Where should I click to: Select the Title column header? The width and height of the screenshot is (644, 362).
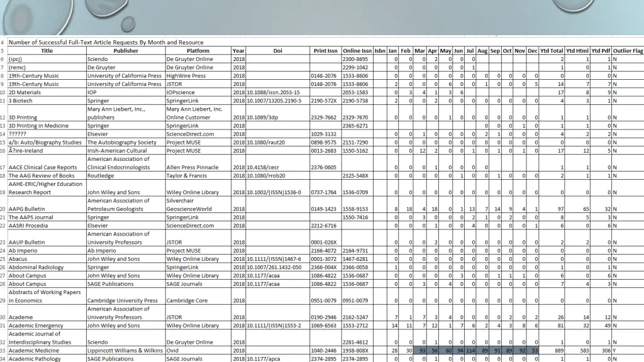click(47, 51)
